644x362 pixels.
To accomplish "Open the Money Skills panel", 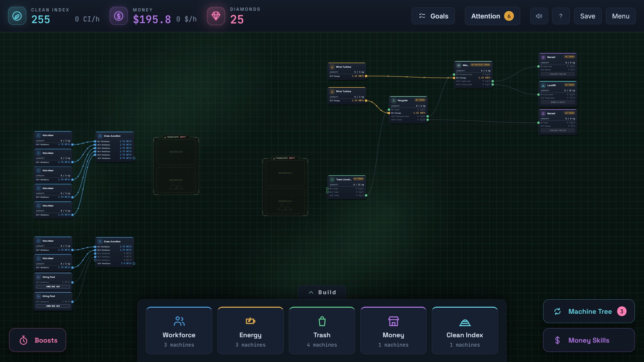I will click(x=589, y=340).
